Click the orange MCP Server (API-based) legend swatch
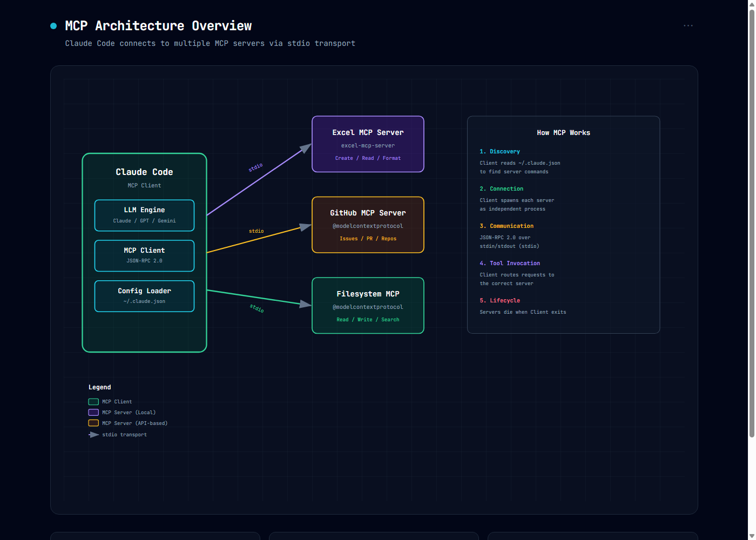The width and height of the screenshot is (756, 540). pos(93,423)
